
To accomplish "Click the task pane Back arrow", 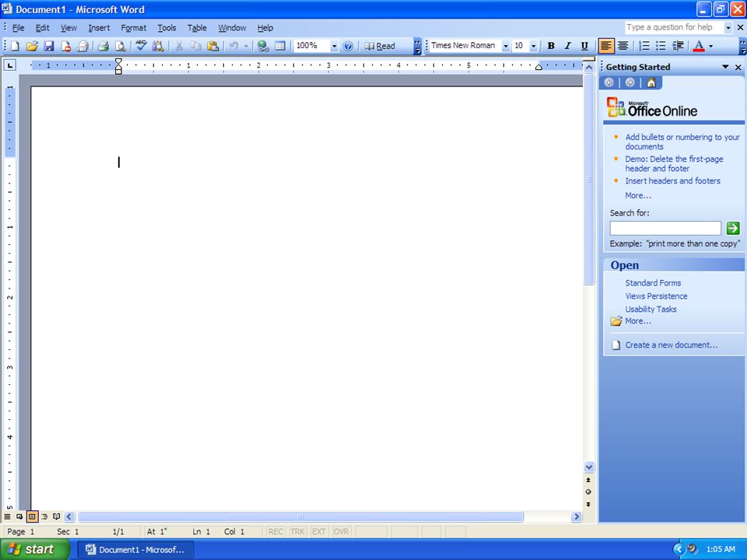I will (609, 83).
